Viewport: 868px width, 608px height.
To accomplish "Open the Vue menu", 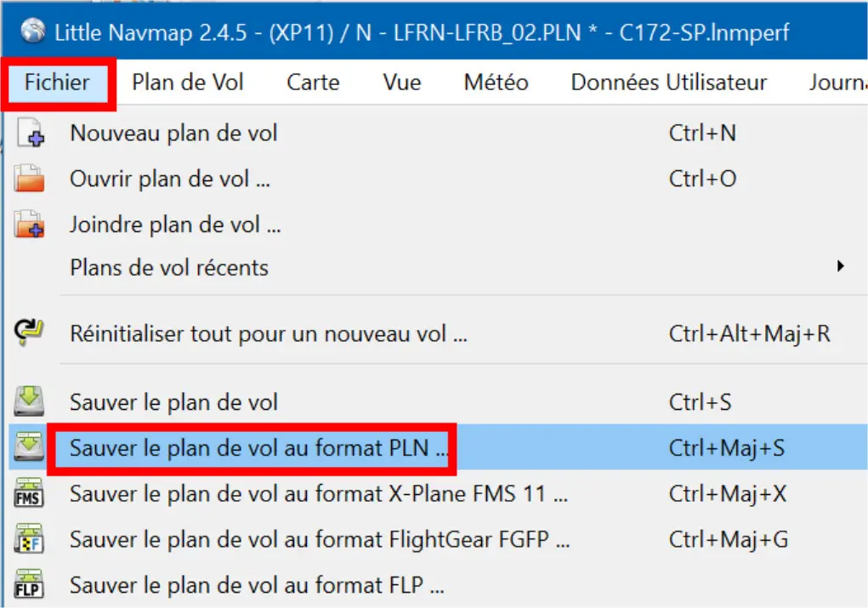I will (402, 82).
